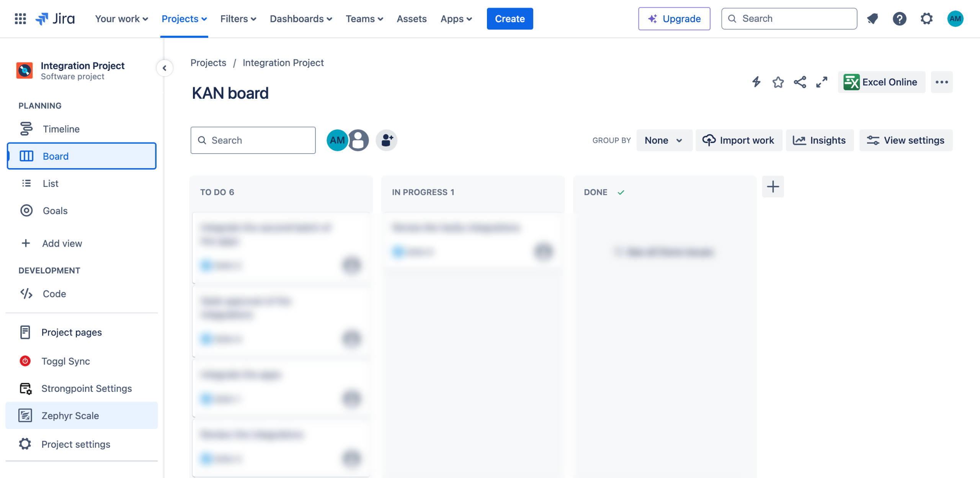
Task: Click the share board icon
Action: (800, 82)
